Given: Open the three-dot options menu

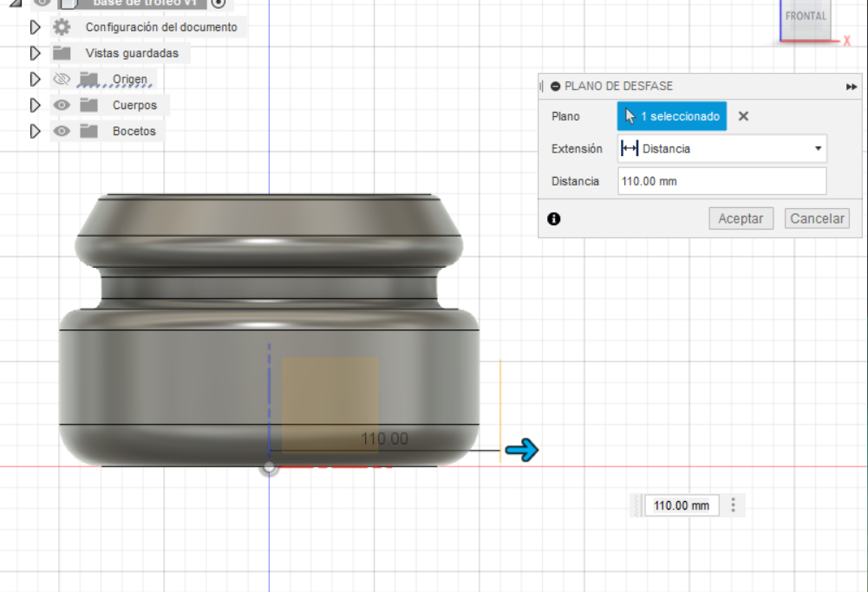Looking at the screenshot, I should [733, 505].
